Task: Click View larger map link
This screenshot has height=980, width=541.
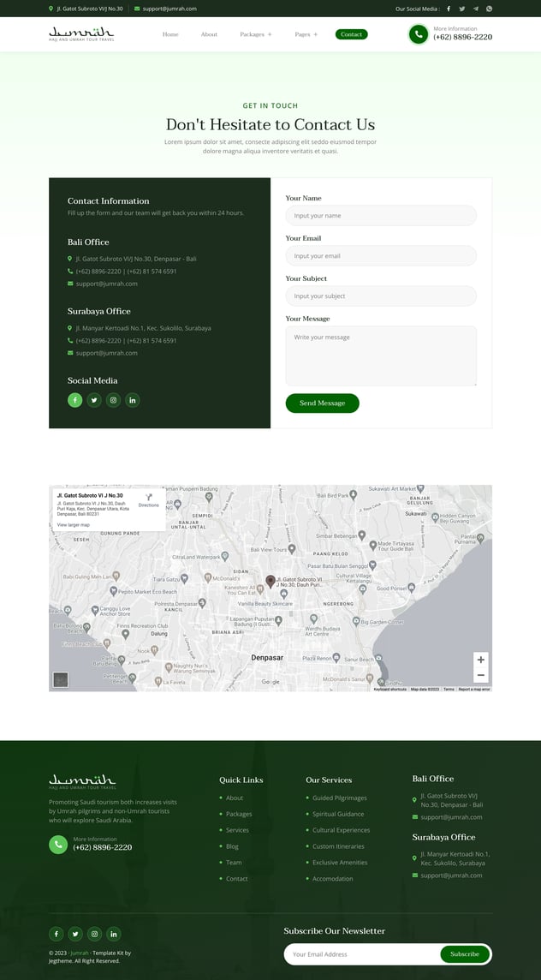Action: pyautogui.click(x=74, y=524)
